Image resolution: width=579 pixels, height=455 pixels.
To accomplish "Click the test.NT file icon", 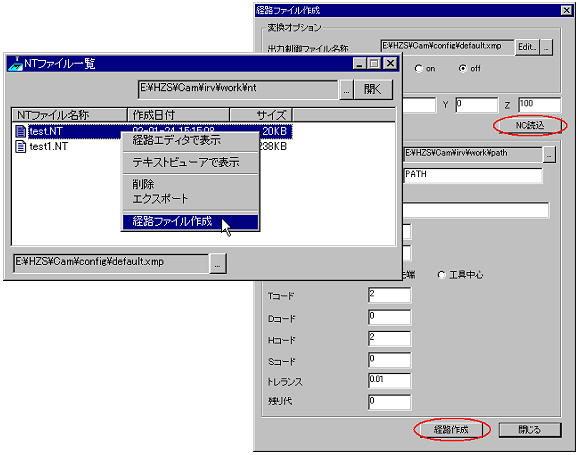I will pos(21,131).
